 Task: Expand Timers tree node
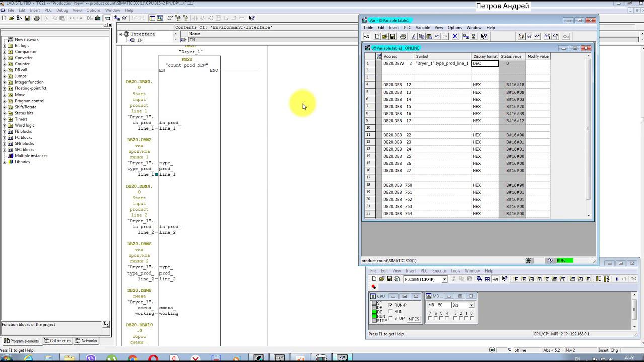click(x=5, y=119)
